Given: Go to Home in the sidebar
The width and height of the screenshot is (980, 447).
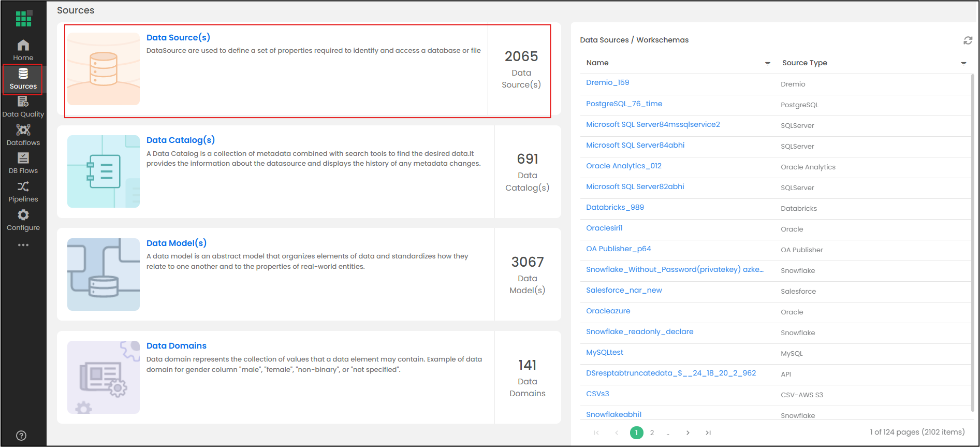Looking at the screenshot, I should 23,50.
